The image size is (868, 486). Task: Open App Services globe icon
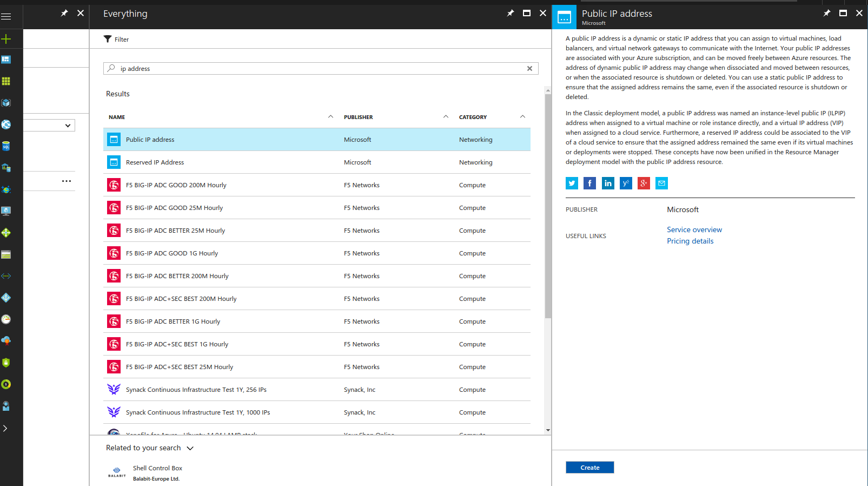click(6, 124)
